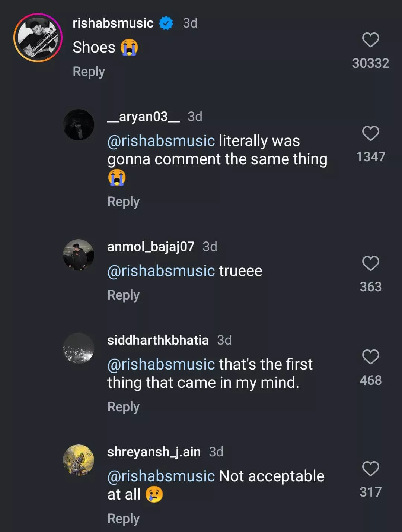Image resolution: width=402 pixels, height=532 pixels.
Task: Reply to __aryan03__'s comment
Action: [123, 202]
